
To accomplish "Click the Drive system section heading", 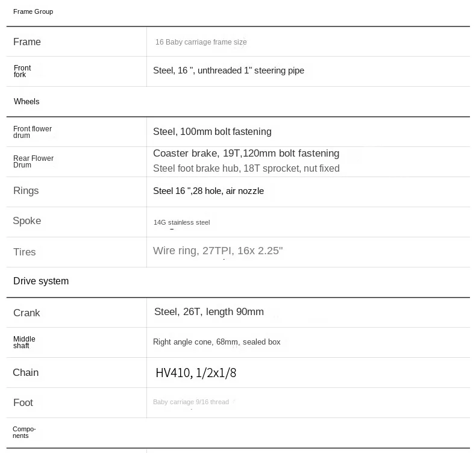I will (x=41, y=281).
